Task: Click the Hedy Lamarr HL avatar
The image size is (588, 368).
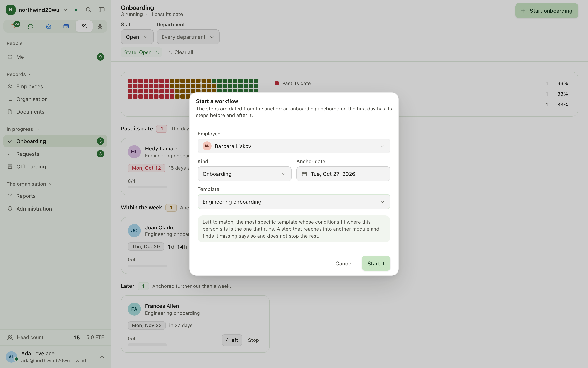Action: pyautogui.click(x=134, y=152)
